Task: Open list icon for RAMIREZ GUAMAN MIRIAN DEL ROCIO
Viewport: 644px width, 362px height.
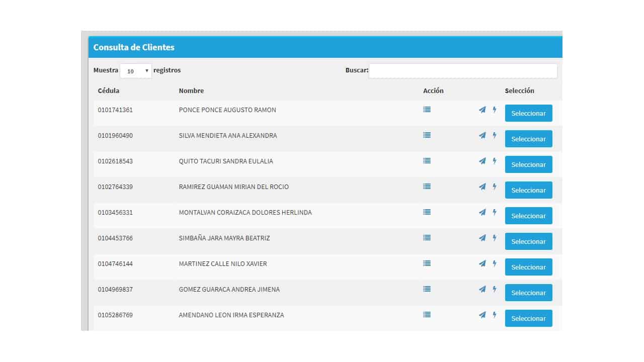Action: [427, 186]
